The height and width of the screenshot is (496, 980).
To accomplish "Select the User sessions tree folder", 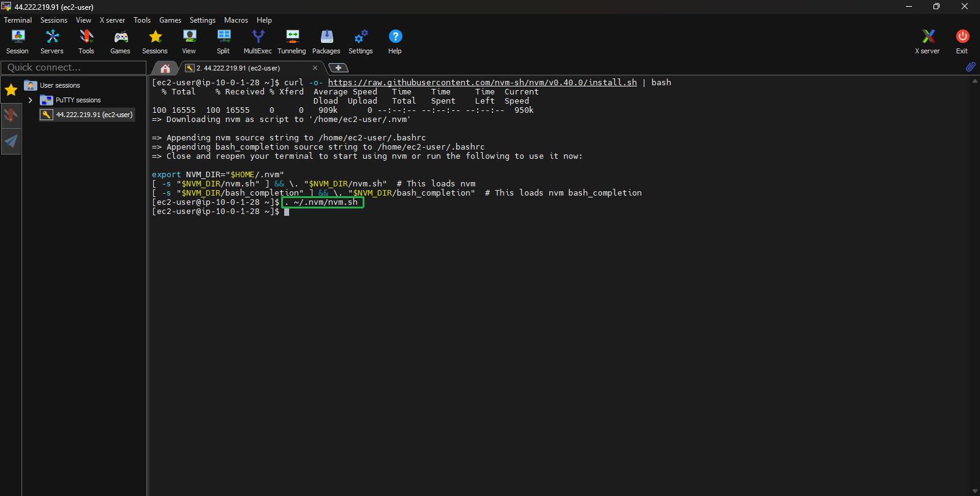I will [59, 85].
